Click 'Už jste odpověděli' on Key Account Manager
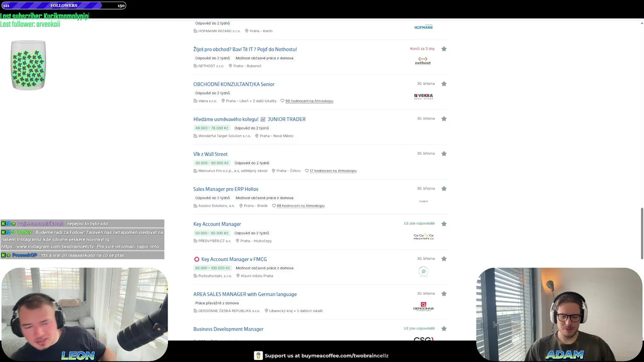 419,223
